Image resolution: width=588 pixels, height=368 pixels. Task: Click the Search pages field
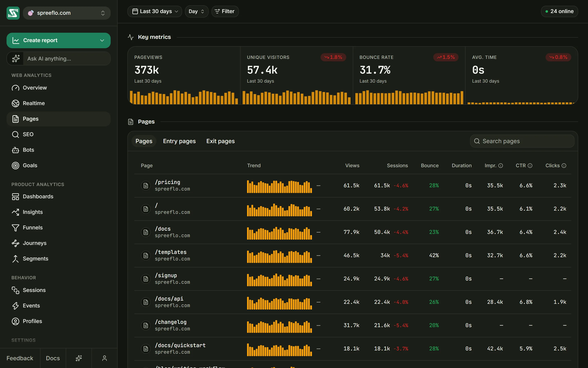coord(522,141)
